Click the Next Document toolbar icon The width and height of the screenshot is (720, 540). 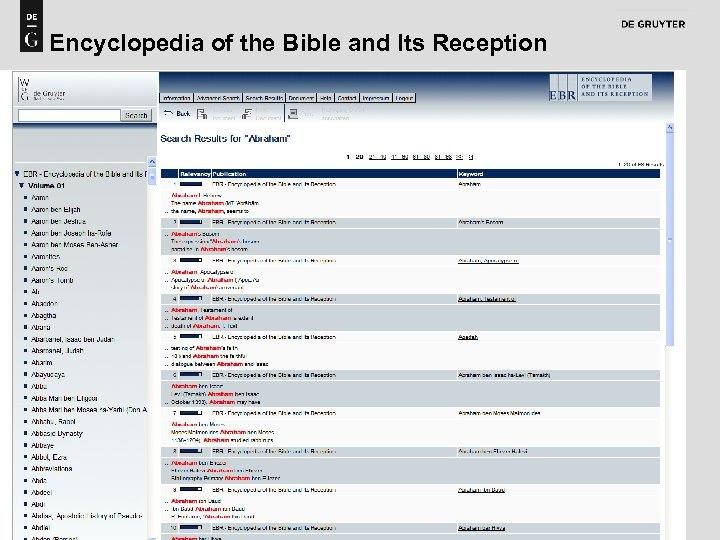[x=247, y=114]
